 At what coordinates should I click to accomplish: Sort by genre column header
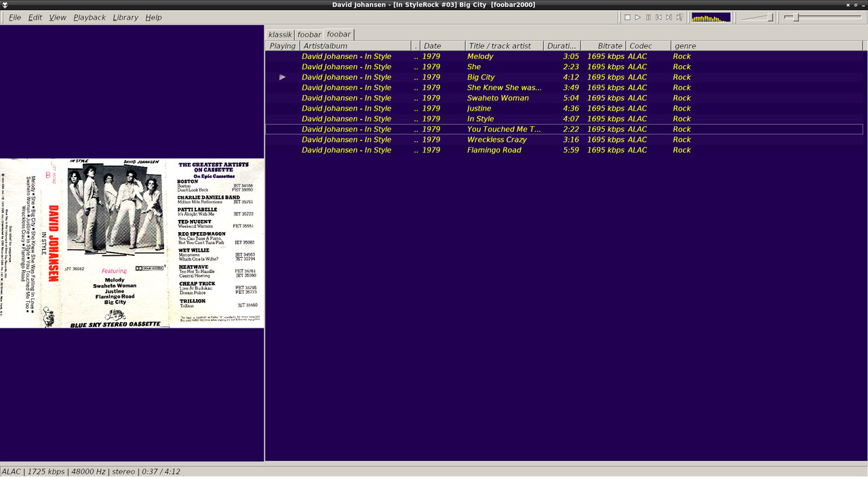pos(767,45)
